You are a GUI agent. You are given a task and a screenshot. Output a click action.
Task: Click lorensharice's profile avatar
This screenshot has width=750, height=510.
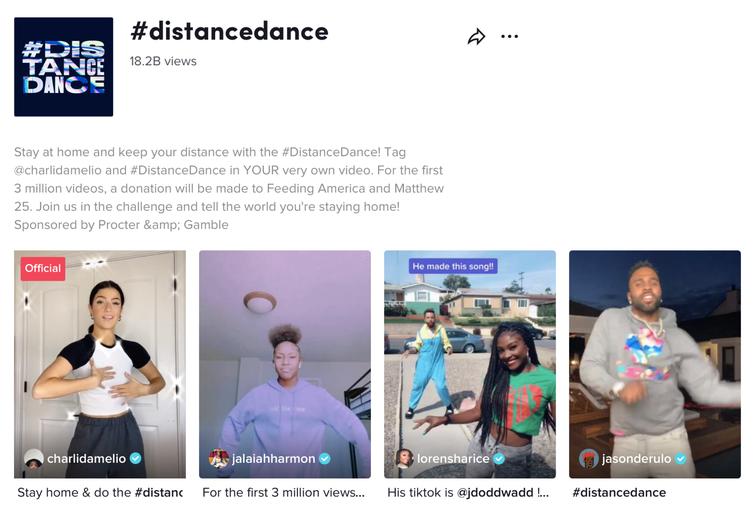404,458
